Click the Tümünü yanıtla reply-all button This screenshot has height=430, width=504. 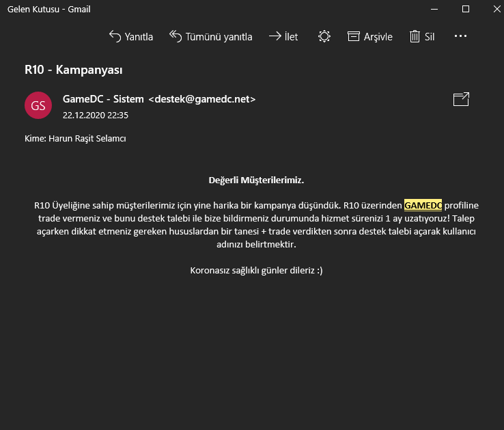pos(211,36)
